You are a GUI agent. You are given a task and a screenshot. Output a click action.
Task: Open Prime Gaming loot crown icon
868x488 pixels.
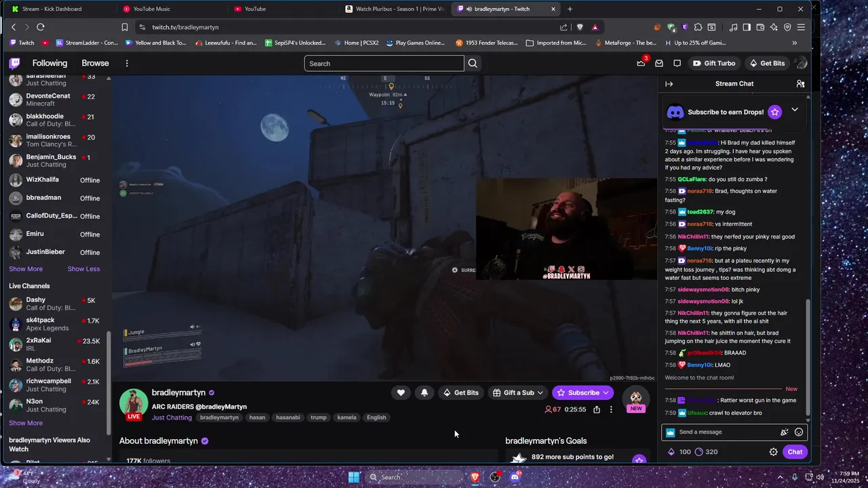click(641, 63)
